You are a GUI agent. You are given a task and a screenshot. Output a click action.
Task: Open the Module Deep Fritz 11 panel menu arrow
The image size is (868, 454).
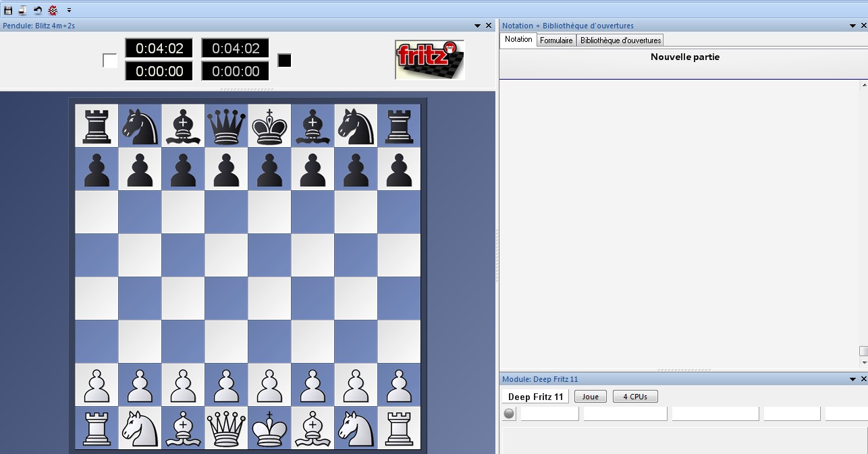tap(853, 379)
